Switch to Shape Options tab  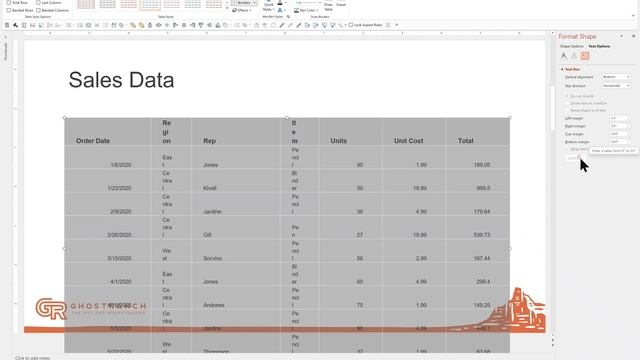click(x=571, y=47)
